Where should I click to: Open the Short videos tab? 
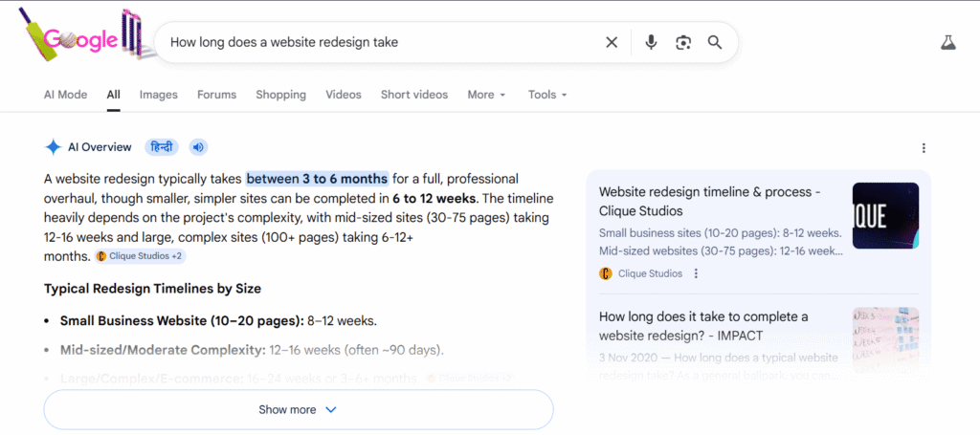(x=414, y=95)
